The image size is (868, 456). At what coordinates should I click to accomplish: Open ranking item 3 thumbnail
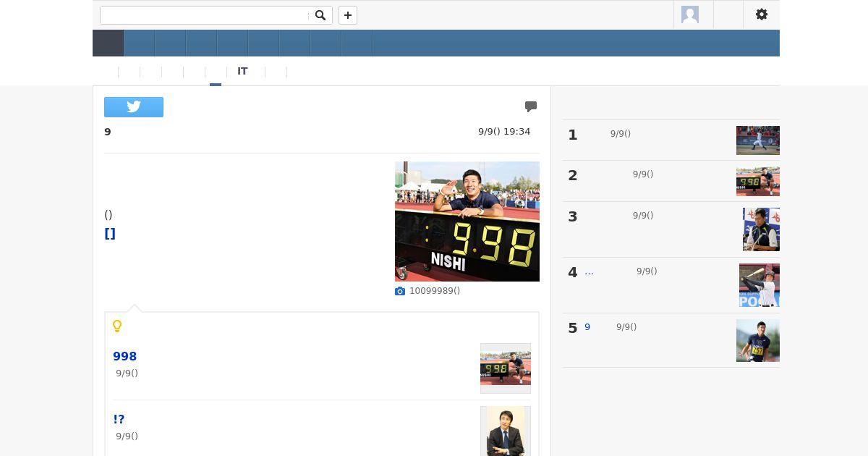761,229
